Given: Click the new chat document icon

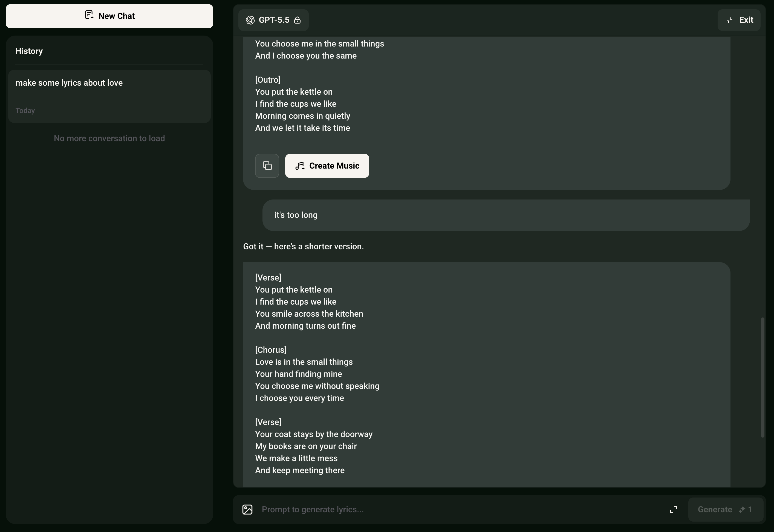Looking at the screenshot, I should [89, 15].
